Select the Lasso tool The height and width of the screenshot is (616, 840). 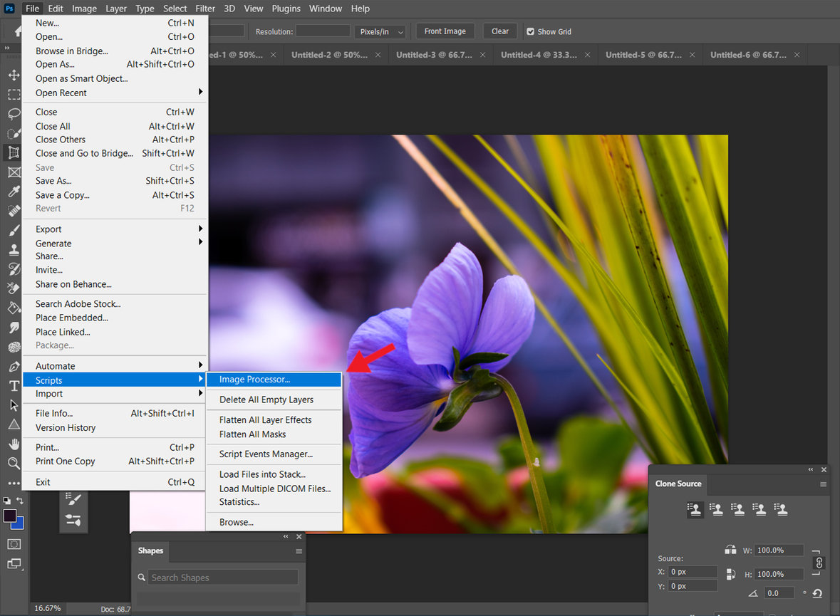coord(14,113)
